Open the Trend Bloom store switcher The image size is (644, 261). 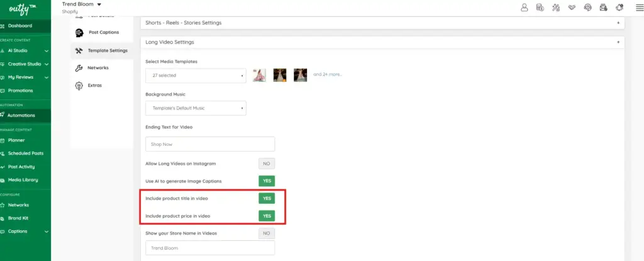tap(82, 4)
